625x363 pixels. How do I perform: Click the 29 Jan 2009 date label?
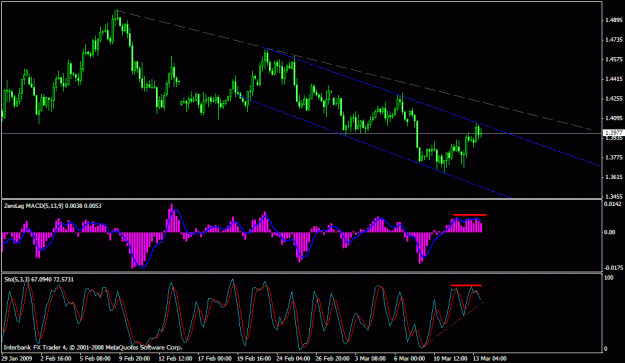click(x=16, y=359)
